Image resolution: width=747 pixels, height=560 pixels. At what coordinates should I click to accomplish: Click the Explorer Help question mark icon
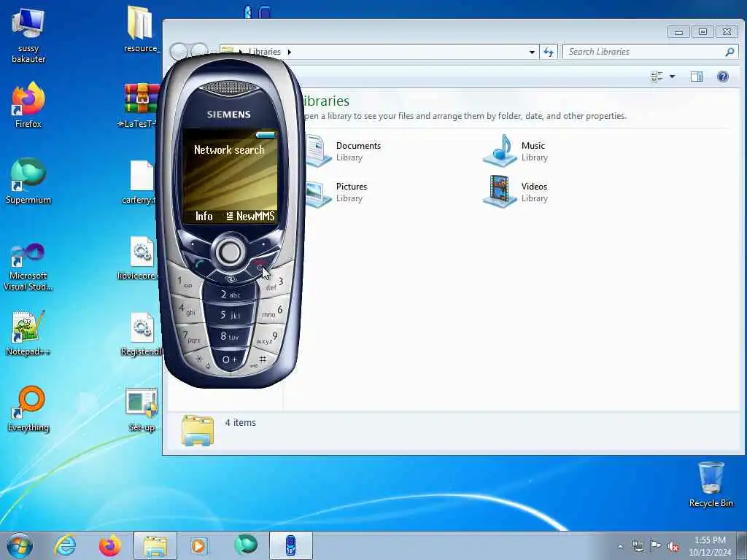point(723,77)
